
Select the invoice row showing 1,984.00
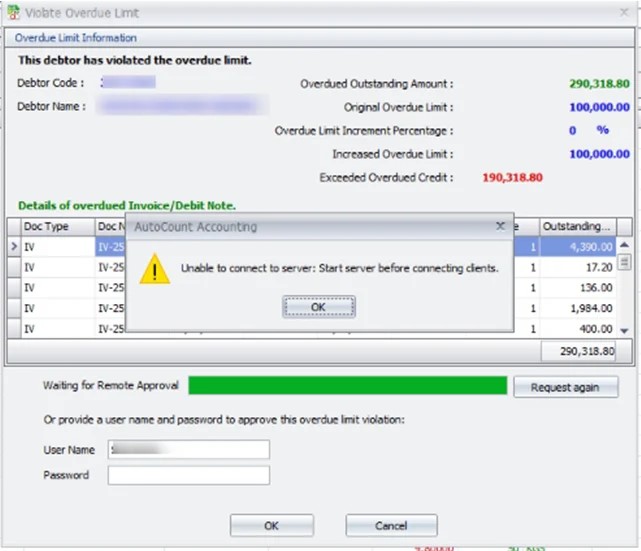coord(578,309)
